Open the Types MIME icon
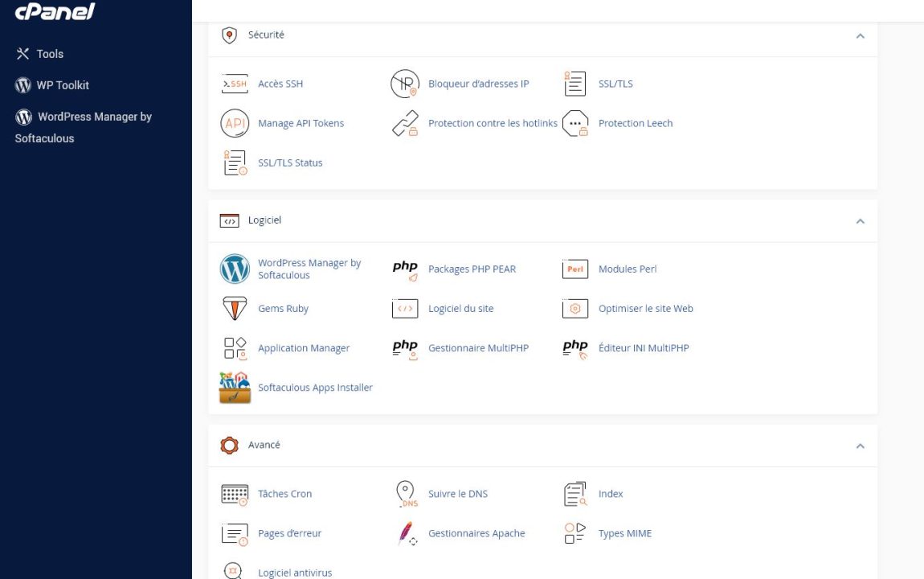The width and height of the screenshot is (924, 579). pos(574,533)
